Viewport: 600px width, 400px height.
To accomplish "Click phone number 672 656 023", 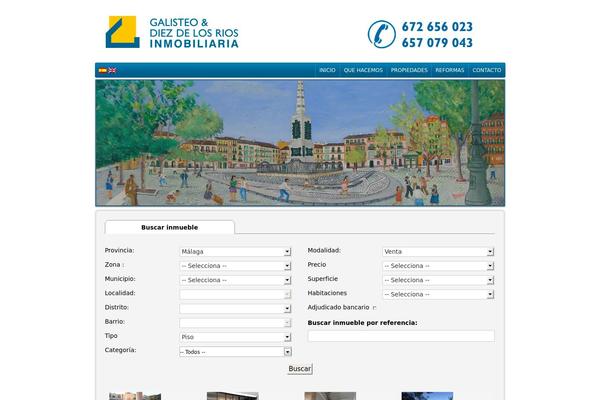I will pyautogui.click(x=437, y=27).
